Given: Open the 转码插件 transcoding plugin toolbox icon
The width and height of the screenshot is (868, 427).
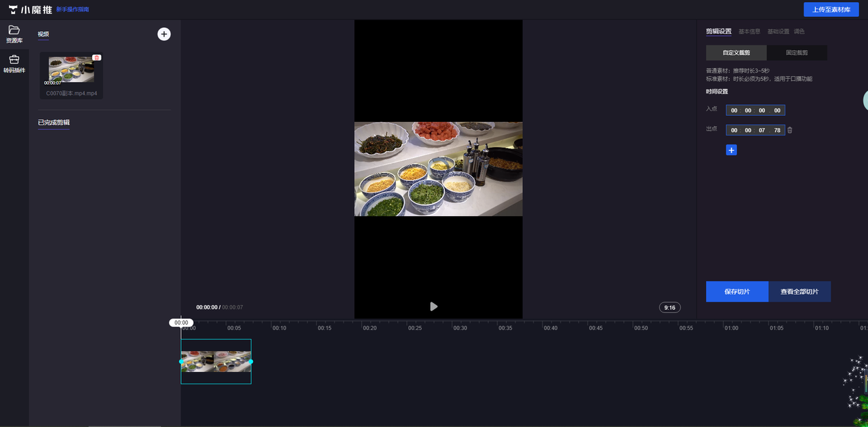Looking at the screenshot, I should 14,60.
